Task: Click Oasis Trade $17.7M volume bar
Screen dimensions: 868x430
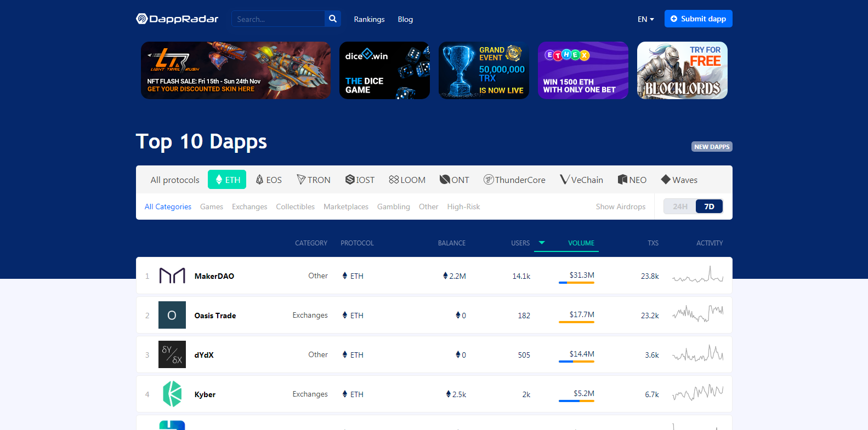Action: [x=576, y=322]
